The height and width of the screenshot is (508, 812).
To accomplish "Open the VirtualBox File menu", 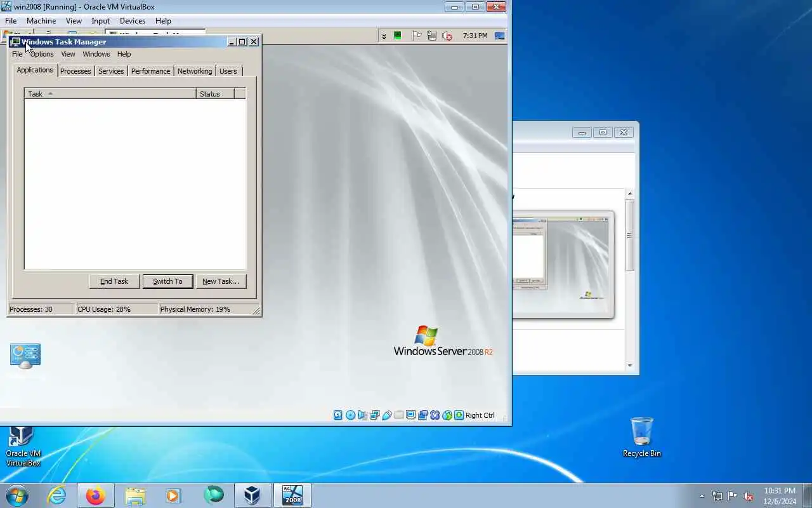I will click(11, 21).
